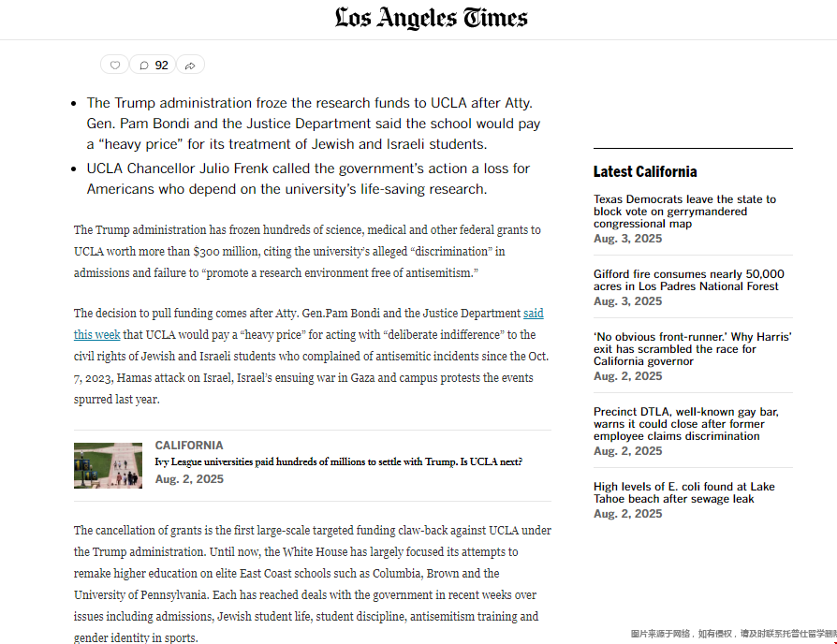Open the 'said this week' hyperlink
Screen dimensions: 837x644
[533, 314]
